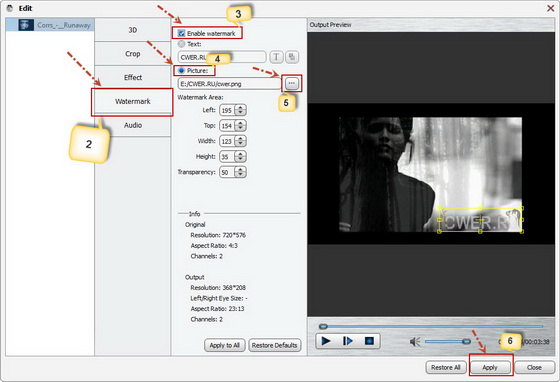Viewport: 560px width, 382px height.
Task: Click the watermark text input field
Action: click(x=222, y=57)
